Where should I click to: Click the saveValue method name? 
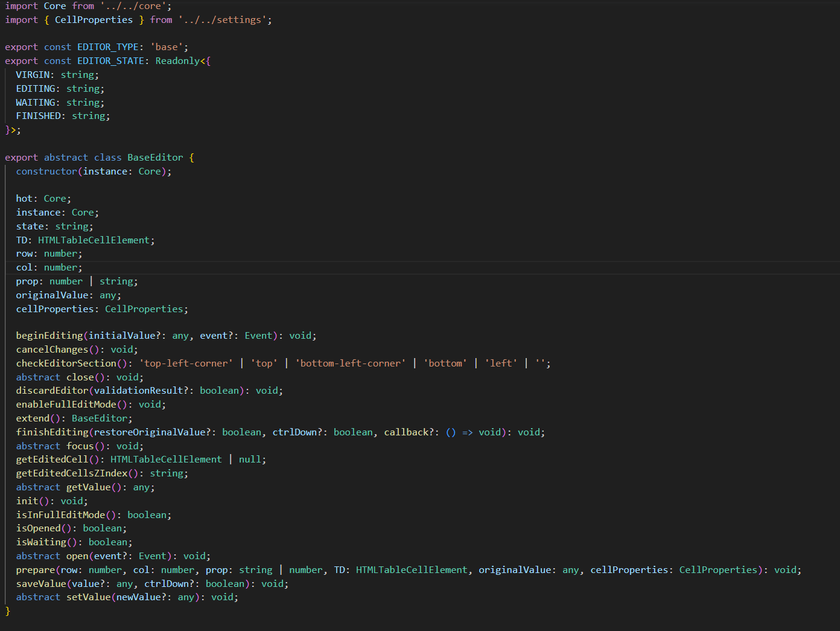(41, 584)
